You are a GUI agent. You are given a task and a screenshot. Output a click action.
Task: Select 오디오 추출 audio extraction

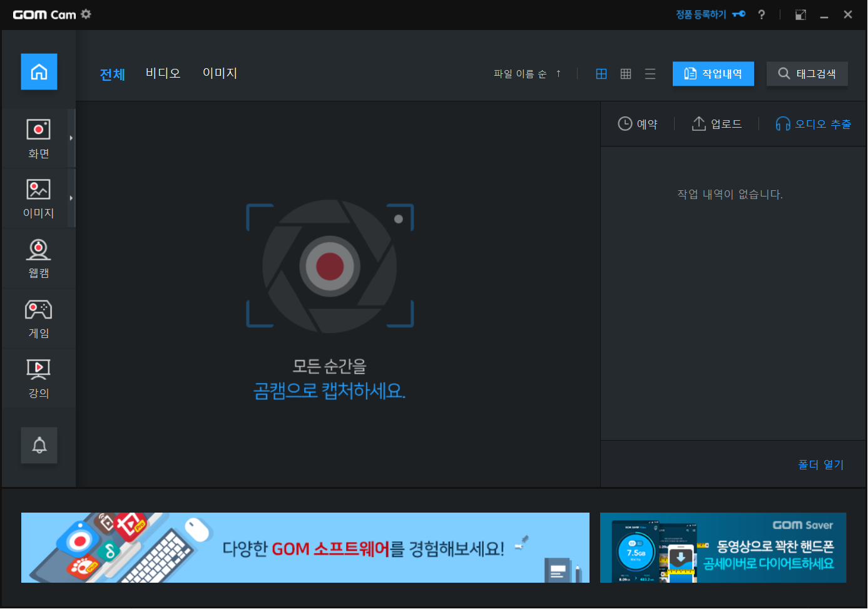click(x=813, y=124)
